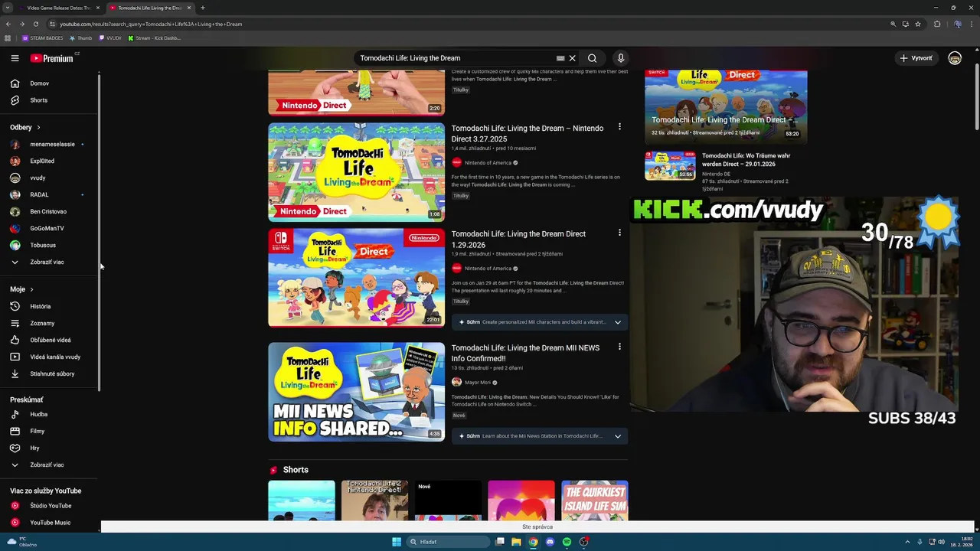980x551 pixels.
Task: Open the on-screen keyboard icon in search
Action: (x=560, y=58)
